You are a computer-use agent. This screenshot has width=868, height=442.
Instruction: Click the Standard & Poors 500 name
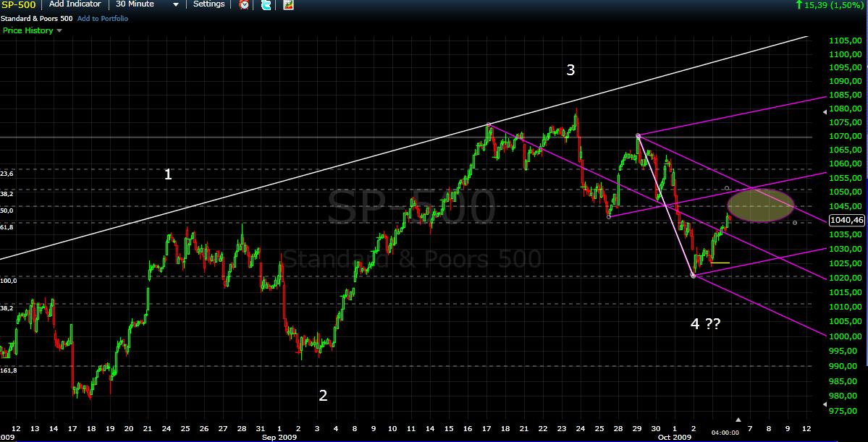(36, 18)
